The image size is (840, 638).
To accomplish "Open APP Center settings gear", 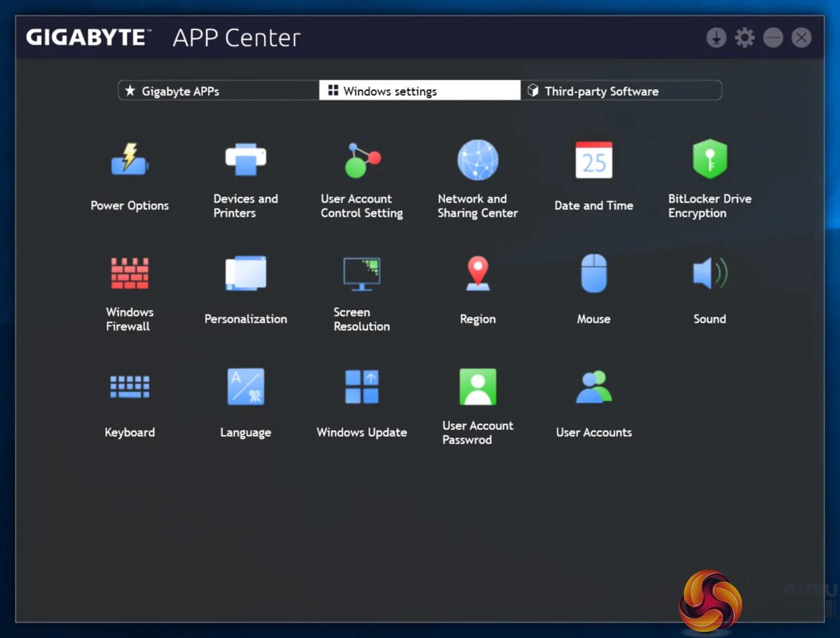I will [744, 38].
